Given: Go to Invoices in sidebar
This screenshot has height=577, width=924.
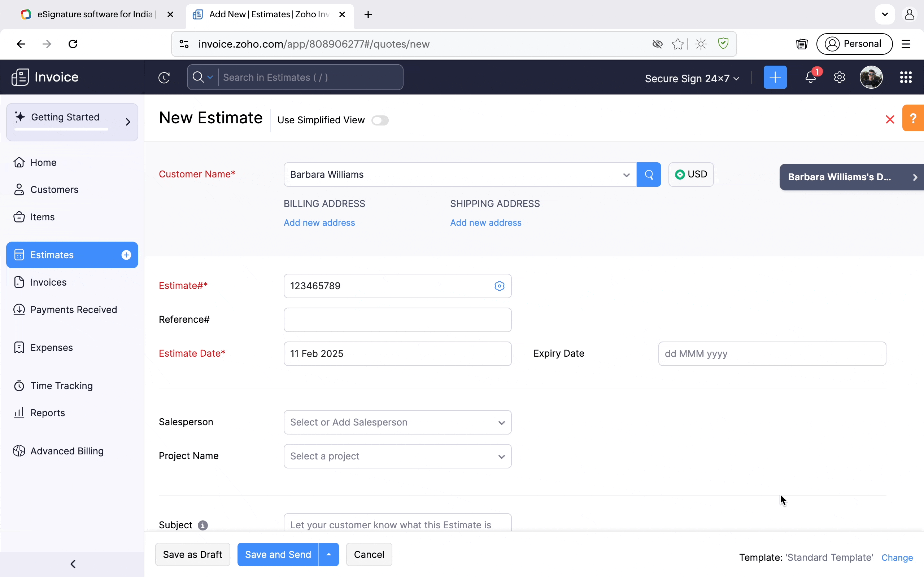Looking at the screenshot, I should (48, 282).
